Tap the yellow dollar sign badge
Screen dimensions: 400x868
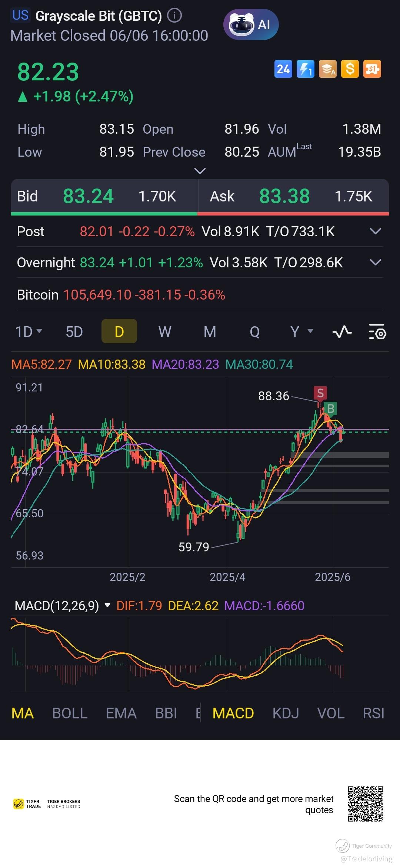(350, 69)
